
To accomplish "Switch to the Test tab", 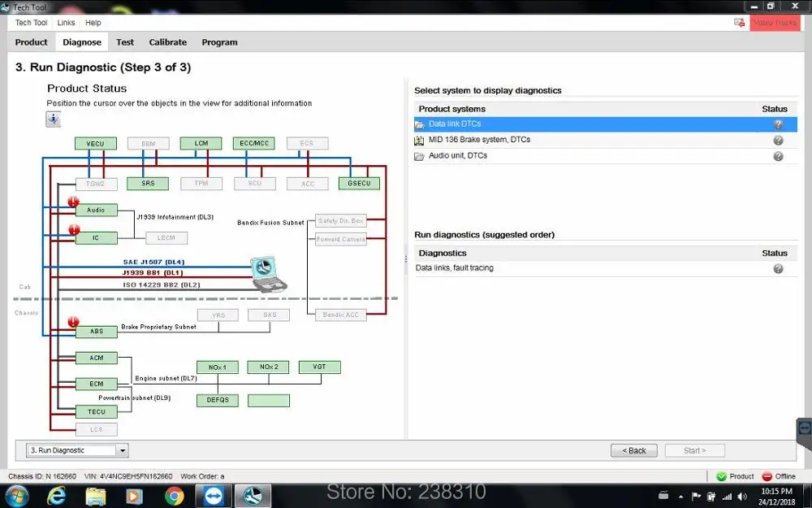I will pyautogui.click(x=125, y=42).
